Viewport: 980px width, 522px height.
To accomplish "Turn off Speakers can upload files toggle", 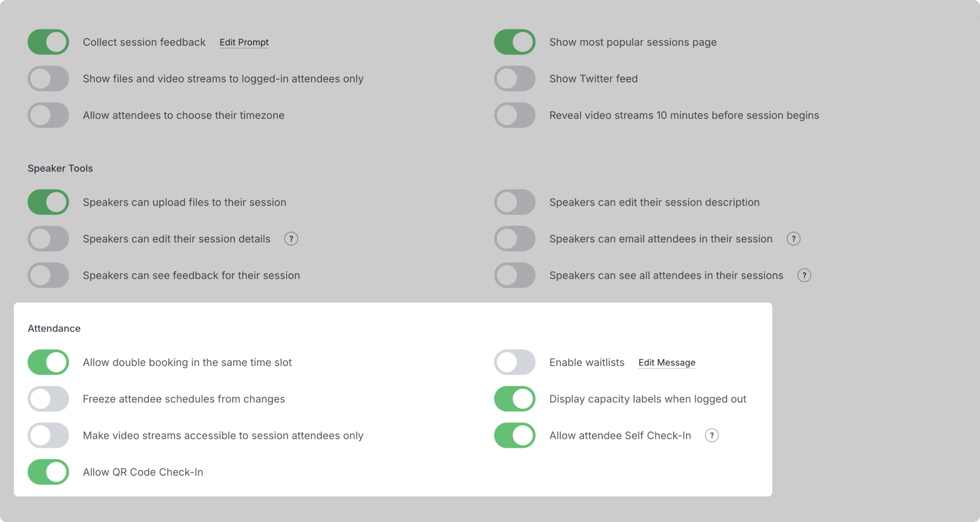I will tap(48, 202).
